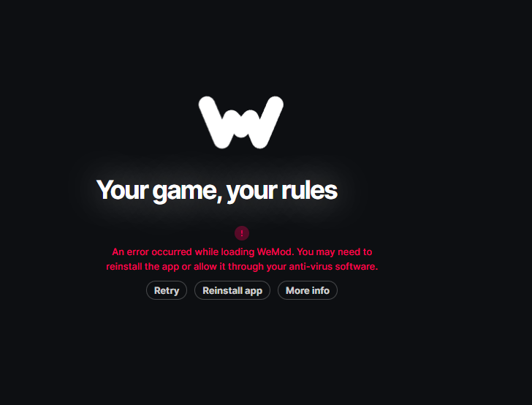The image size is (532, 405).
Task: Click the 'Your game, your rules' heading
Action: click(x=217, y=190)
